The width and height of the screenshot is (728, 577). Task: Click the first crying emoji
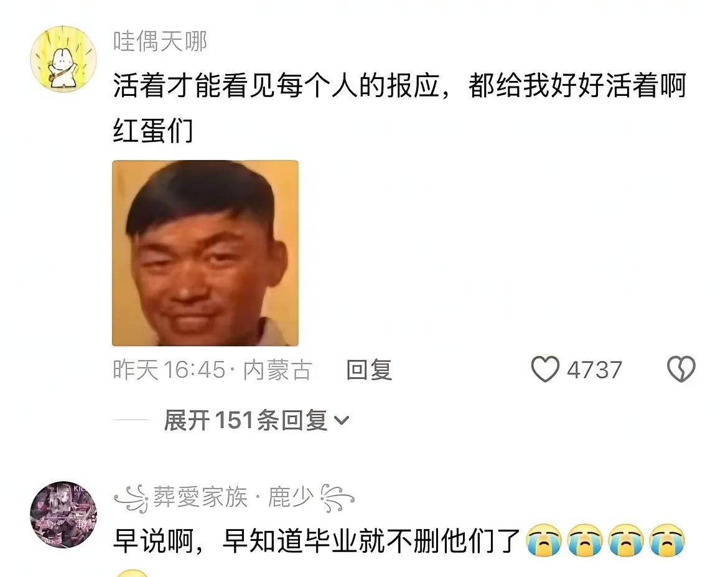[544, 540]
